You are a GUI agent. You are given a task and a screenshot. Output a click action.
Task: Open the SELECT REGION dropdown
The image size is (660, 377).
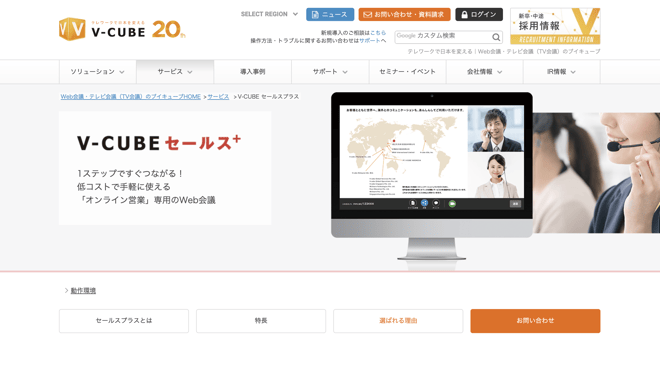point(269,14)
